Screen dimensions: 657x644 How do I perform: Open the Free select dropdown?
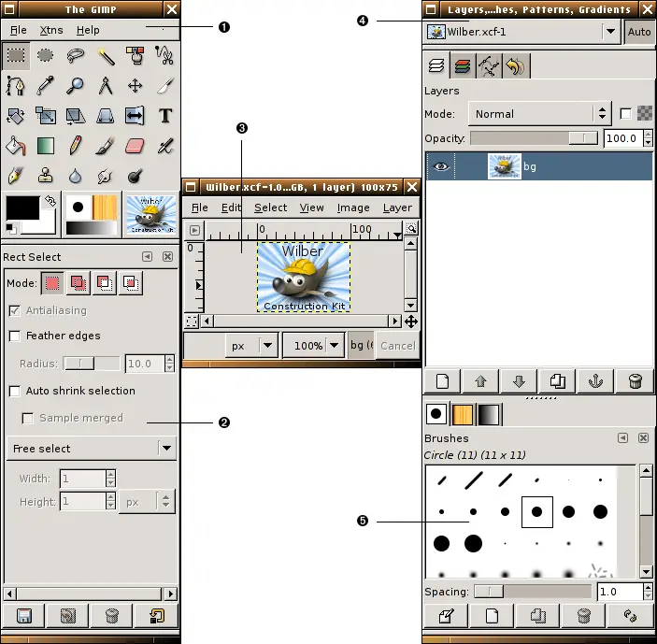(x=90, y=449)
